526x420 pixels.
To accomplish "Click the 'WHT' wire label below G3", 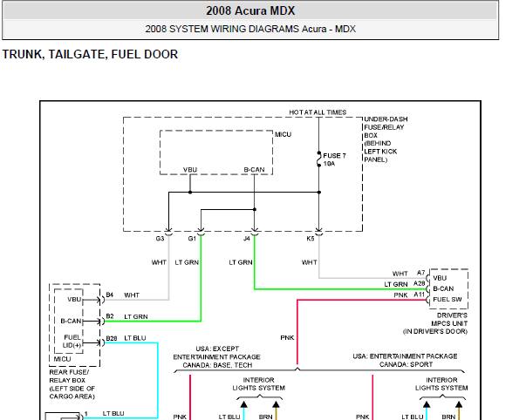I will (159, 262).
